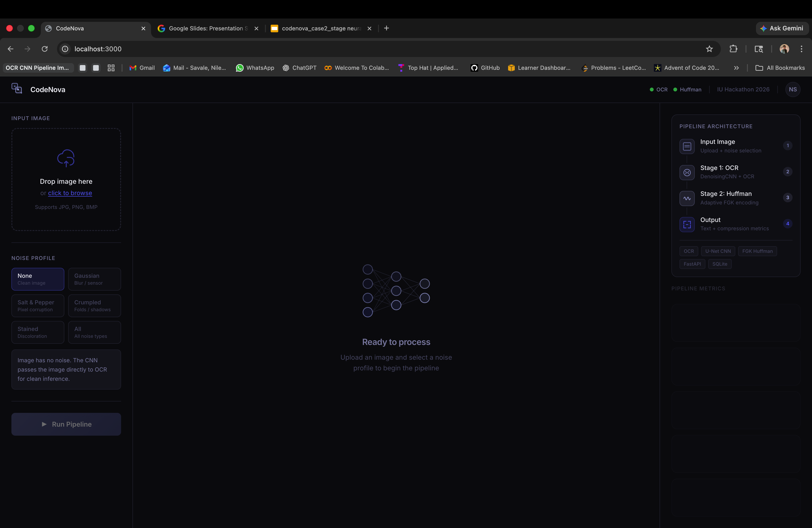The image size is (812, 528).
Task: Click the "click to browse" link
Action: tap(70, 193)
